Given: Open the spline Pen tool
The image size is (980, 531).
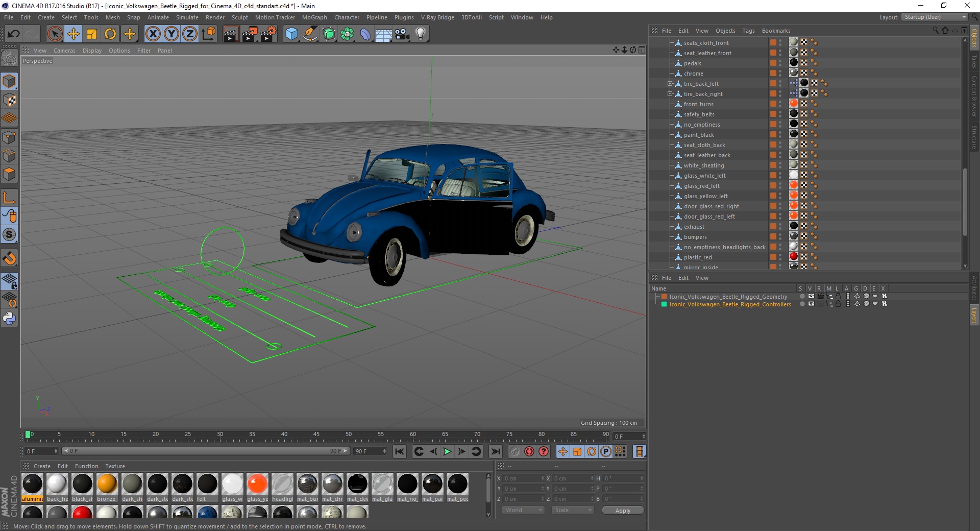Looking at the screenshot, I should pyautogui.click(x=310, y=34).
